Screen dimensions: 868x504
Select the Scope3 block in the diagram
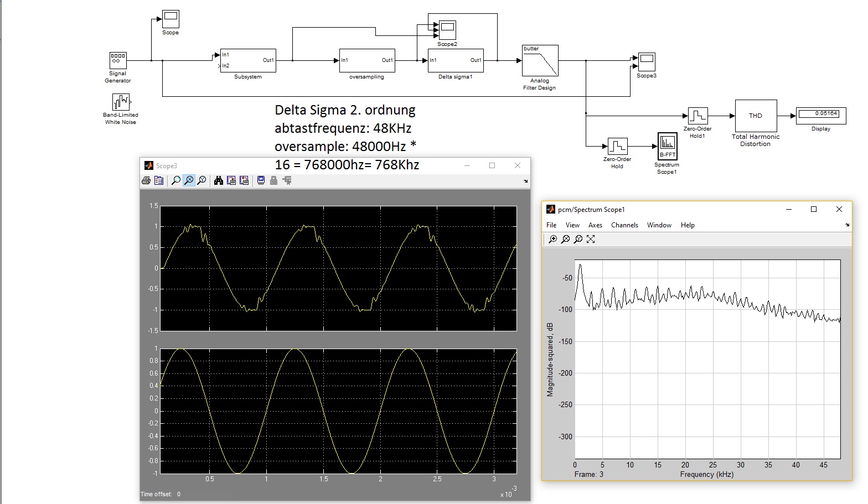click(x=647, y=62)
